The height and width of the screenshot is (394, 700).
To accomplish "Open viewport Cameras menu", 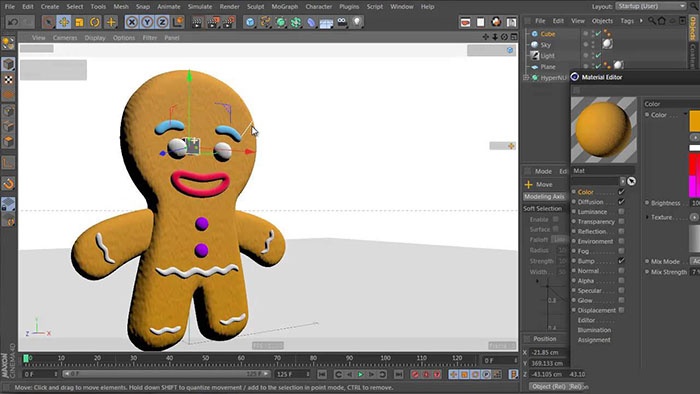I will pyautogui.click(x=65, y=38).
